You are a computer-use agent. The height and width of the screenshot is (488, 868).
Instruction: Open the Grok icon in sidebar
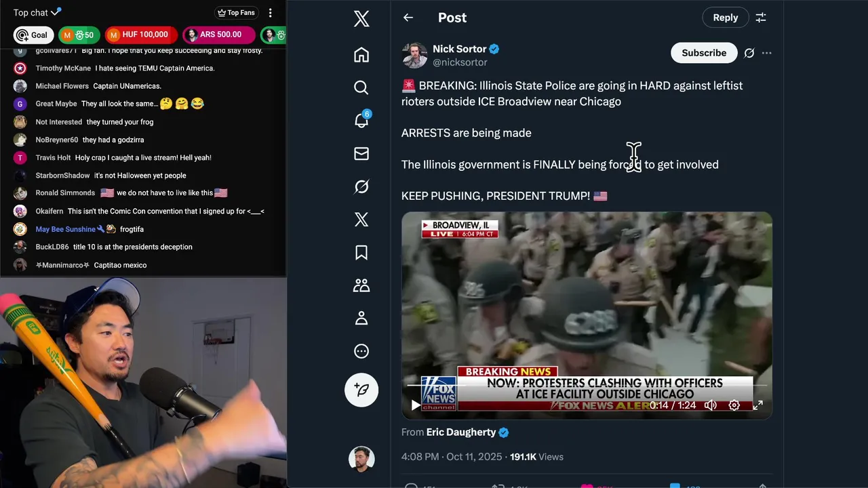(x=361, y=186)
